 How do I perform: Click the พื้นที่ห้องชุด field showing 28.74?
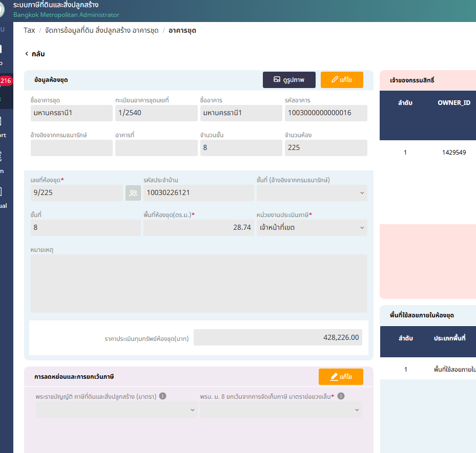click(x=198, y=228)
